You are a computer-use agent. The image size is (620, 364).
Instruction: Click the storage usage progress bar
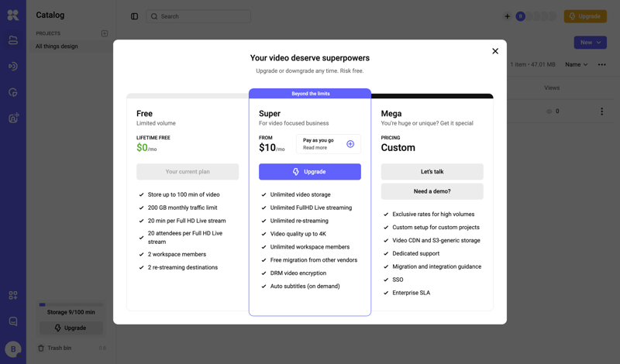click(71, 305)
